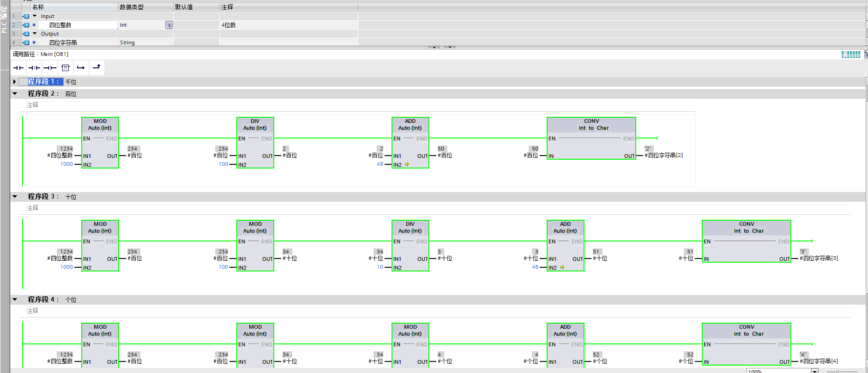Click the close branch toolbar icon
Viewport: 868px width, 373px height.
coord(96,67)
